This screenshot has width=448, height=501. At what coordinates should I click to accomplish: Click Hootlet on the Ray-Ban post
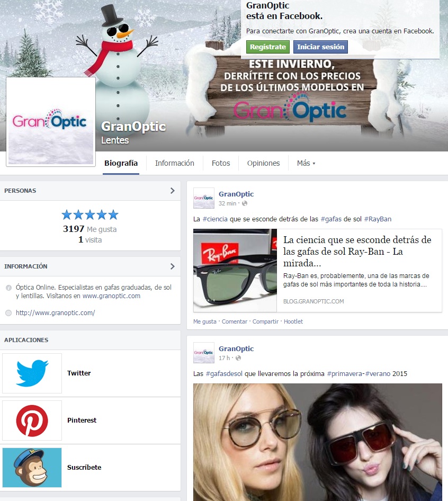[293, 322]
